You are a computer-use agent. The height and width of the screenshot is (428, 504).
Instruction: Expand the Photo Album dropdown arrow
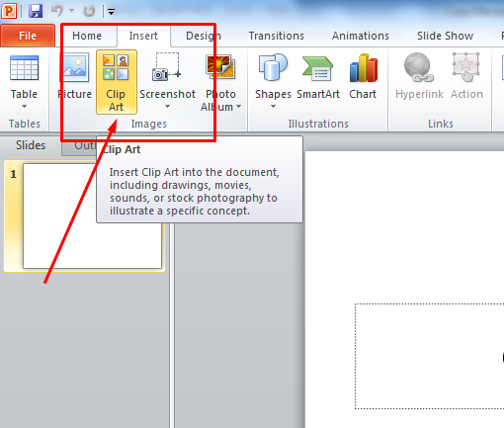coord(238,107)
